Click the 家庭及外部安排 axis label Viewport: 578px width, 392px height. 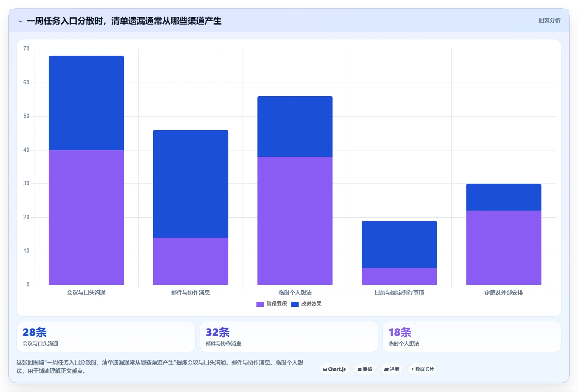(x=503, y=292)
